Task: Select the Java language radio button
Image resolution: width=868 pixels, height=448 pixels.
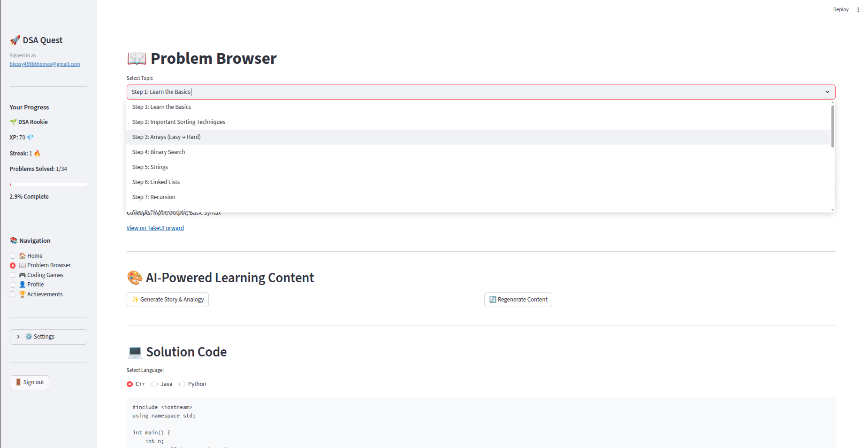Action: [x=155, y=384]
